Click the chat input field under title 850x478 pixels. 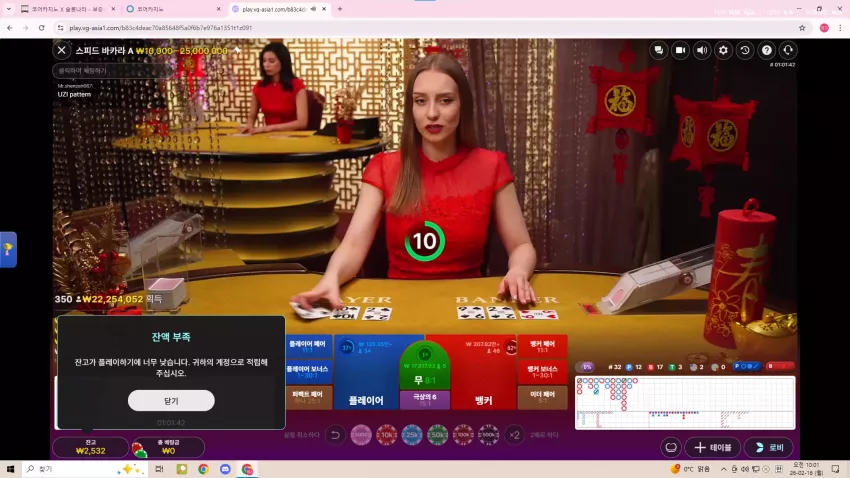coord(111,71)
